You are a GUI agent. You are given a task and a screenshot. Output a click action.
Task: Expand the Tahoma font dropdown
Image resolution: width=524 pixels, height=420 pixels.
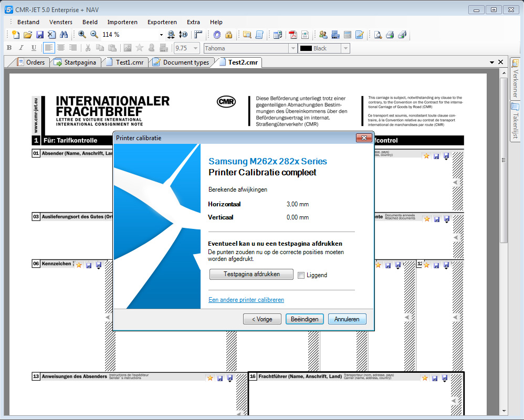tap(293, 48)
